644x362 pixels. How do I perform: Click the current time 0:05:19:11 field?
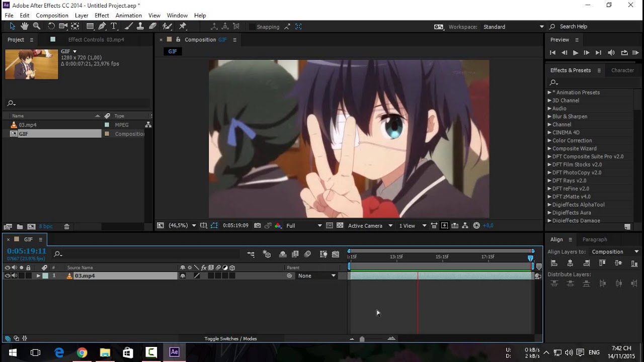[x=27, y=251]
